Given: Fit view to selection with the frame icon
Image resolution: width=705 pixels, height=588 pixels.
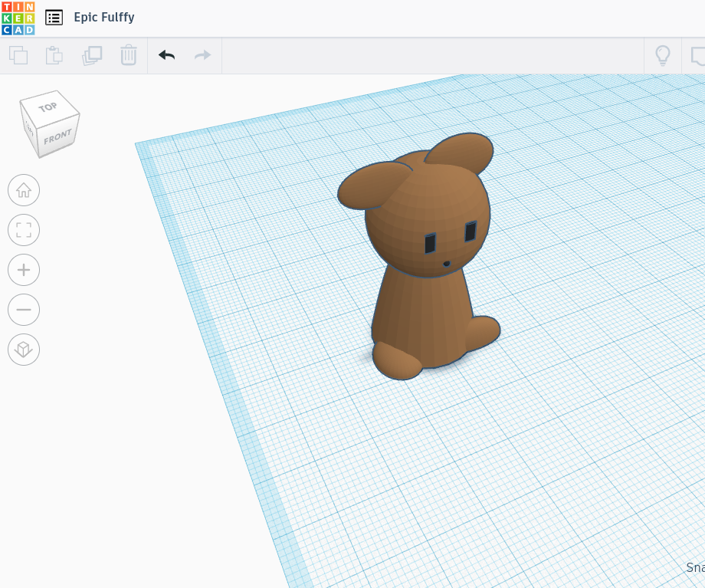Looking at the screenshot, I should (x=24, y=230).
